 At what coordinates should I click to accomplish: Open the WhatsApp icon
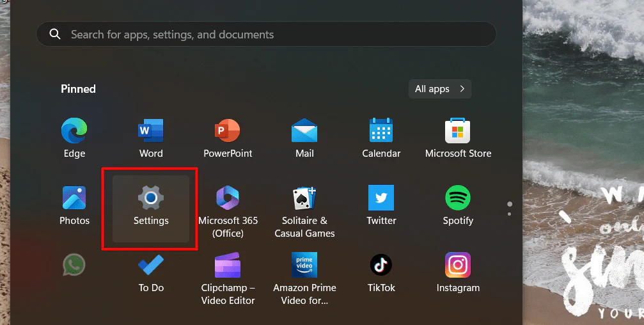74,265
